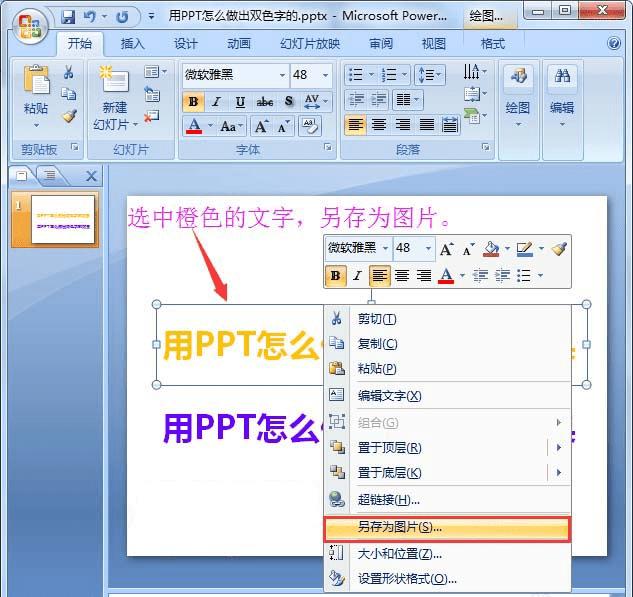Toggle Italic in mini toolbar
This screenshot has height=597, width=633.
click(357, 276)
